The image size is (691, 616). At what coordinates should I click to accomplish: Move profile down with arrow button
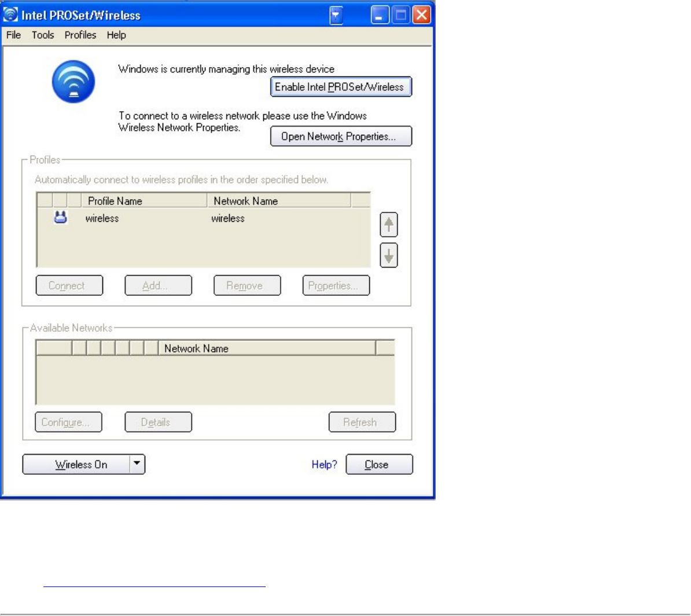(x=389, y=255)
